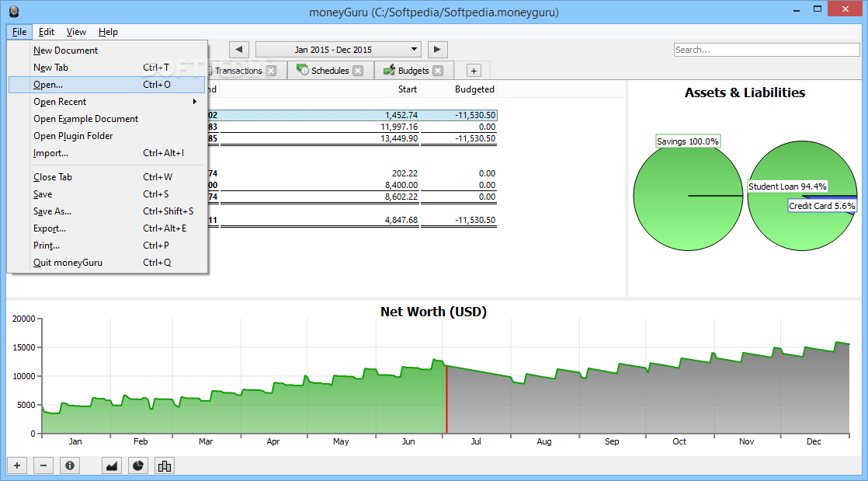This screenshot has width=868, height=481.
Task: Choose Open Example Document
Action: (108, 119)
